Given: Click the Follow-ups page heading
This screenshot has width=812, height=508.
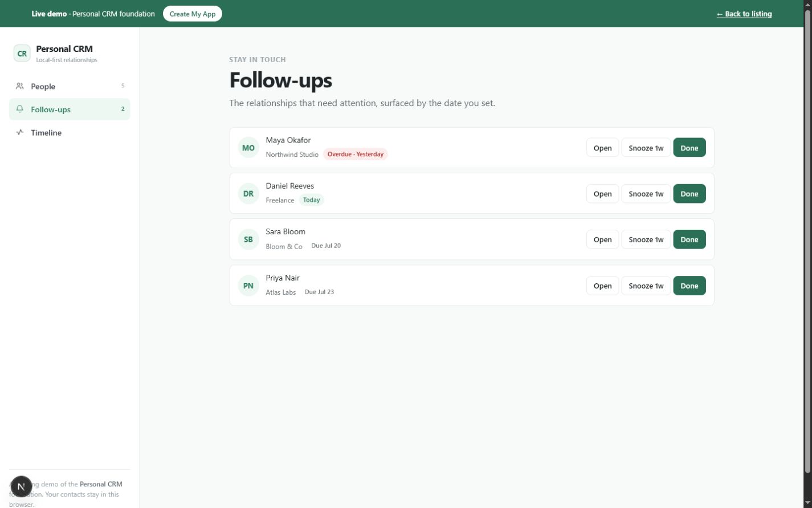Looking at the screenshot, I should [280, 80].
